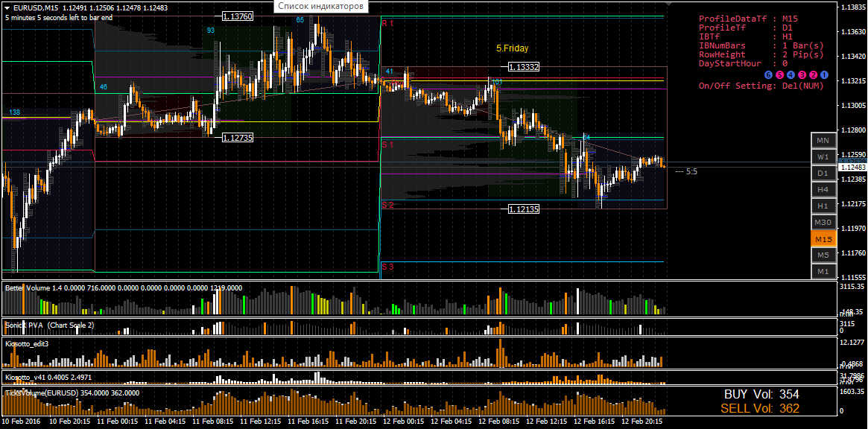Select the highlighted M15 timeframe button
This screenshot has width=868, height=429.
[823, 239]
